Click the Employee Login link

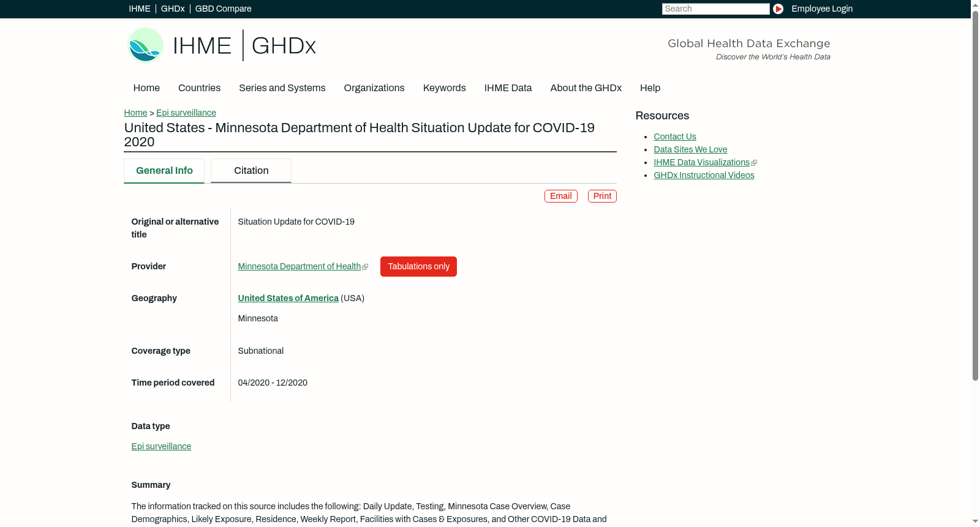coord(822,9)
